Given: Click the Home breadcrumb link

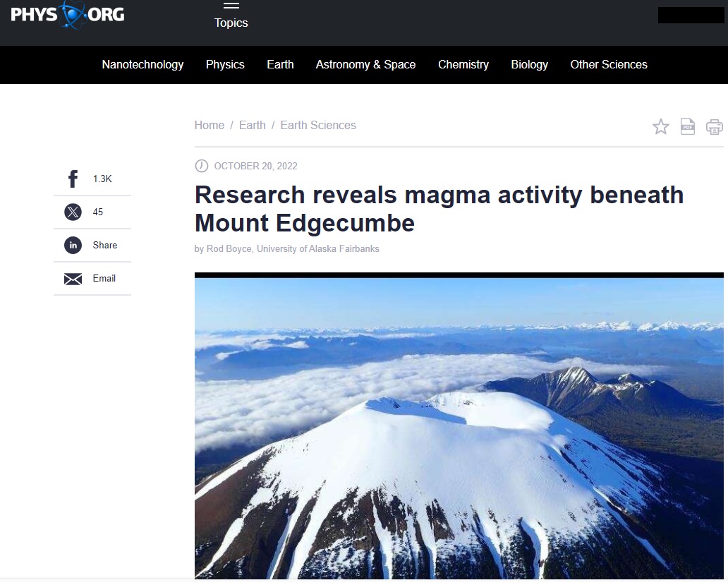Looking at the screenshot, I should click(x=209, y=126).
